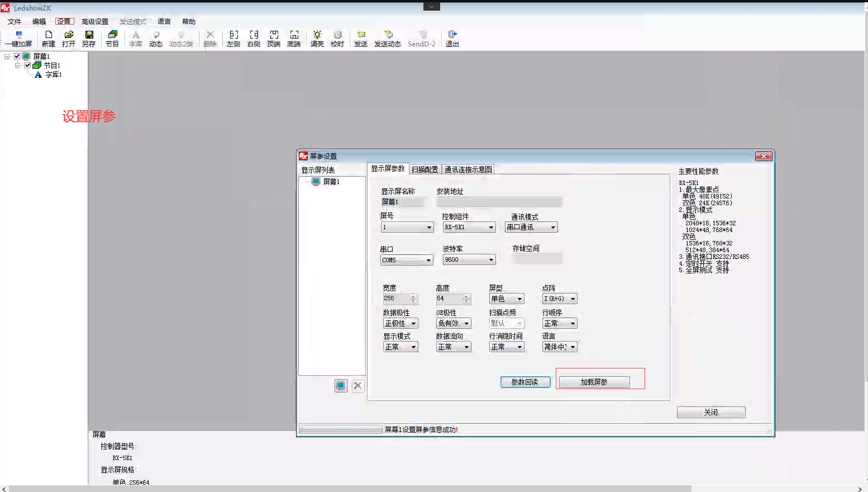Exit the app via 退出 icon

(452, 39)
